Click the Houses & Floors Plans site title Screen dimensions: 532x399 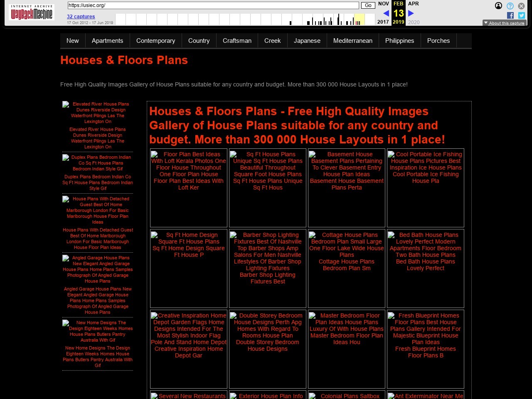click(x=124, y=60)
